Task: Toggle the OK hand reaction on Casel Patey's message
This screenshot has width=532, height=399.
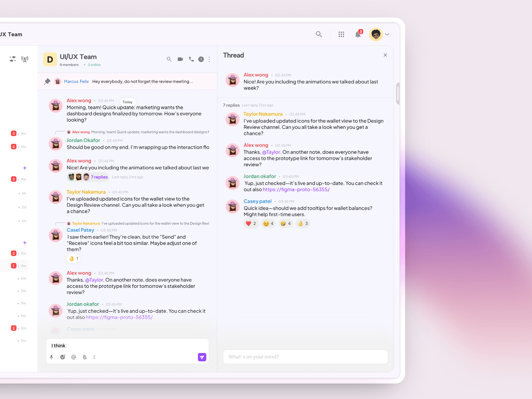Action: [74, 259]
